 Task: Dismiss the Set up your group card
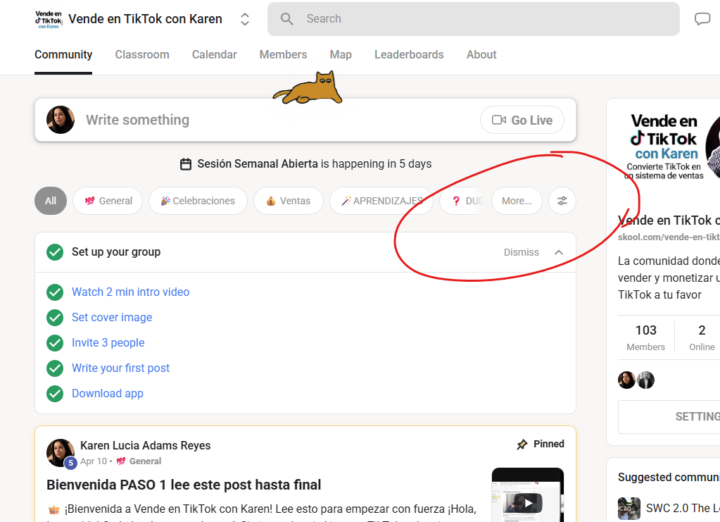(x=521, y=252)
